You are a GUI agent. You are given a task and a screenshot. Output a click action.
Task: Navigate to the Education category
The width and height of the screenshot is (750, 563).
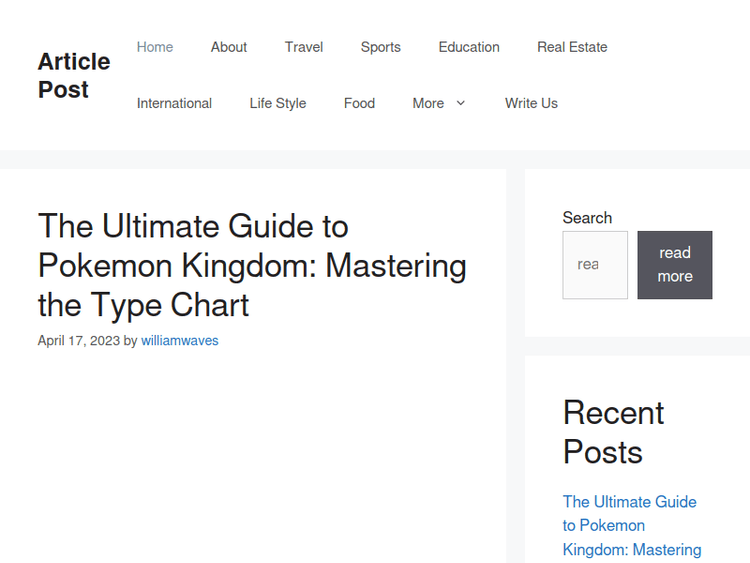pyautogui.click(x=469, y=47)
